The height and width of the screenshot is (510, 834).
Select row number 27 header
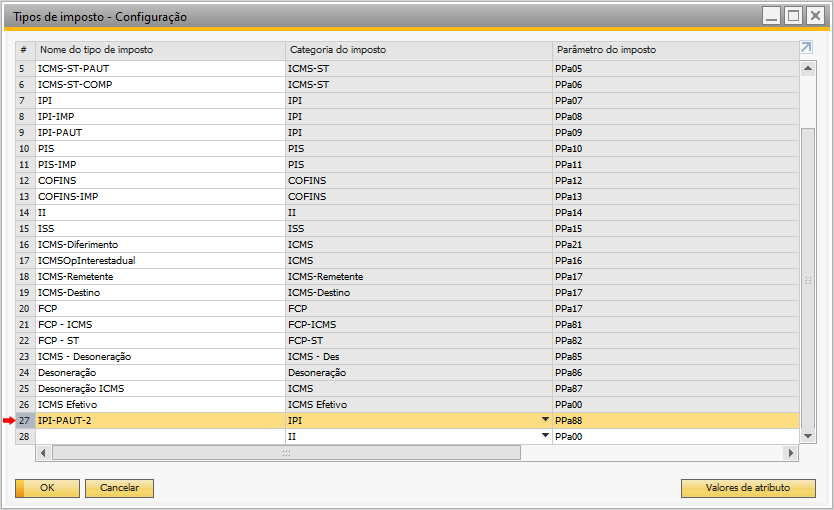24,421
